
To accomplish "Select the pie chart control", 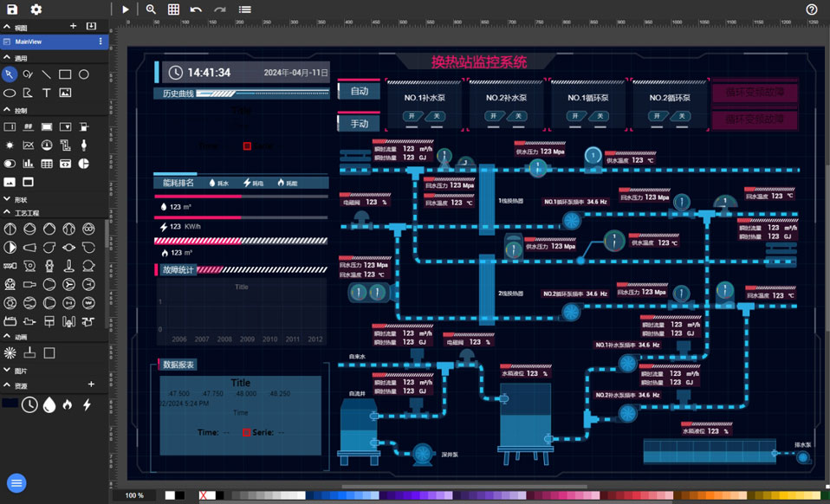I will (x=84, y=163).
